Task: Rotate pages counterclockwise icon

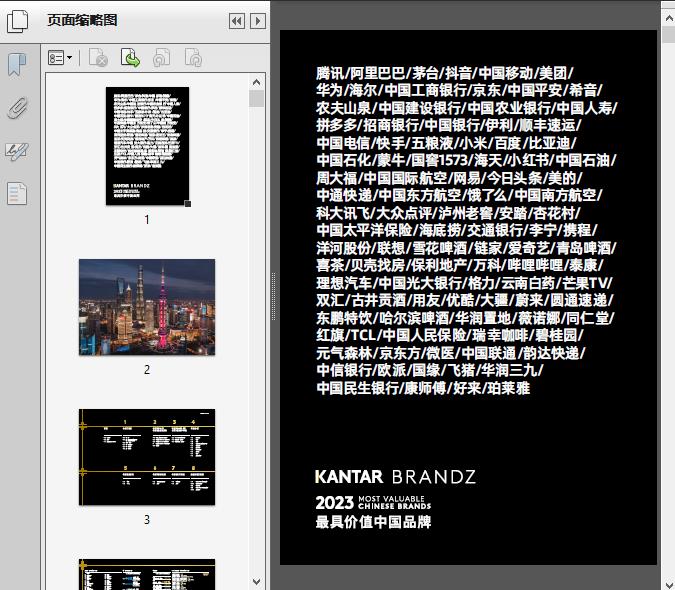Action: click(x=162, y=58)
